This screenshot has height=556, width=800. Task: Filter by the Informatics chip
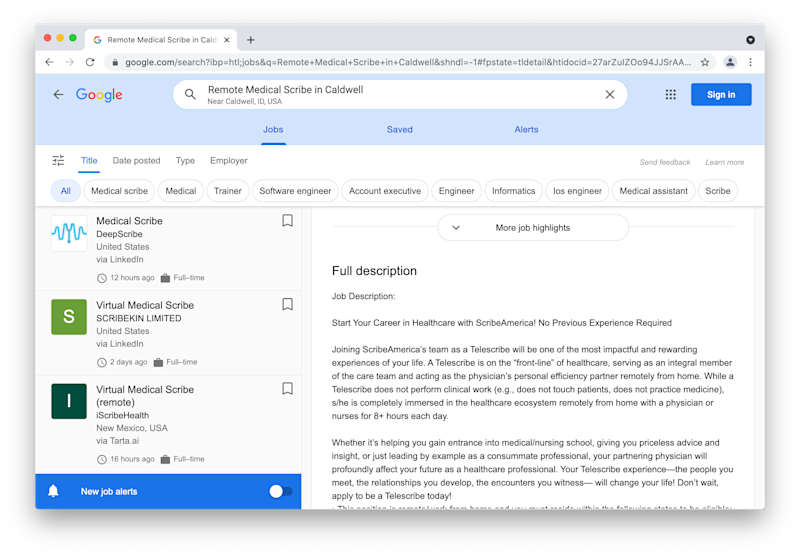point(513,191)
